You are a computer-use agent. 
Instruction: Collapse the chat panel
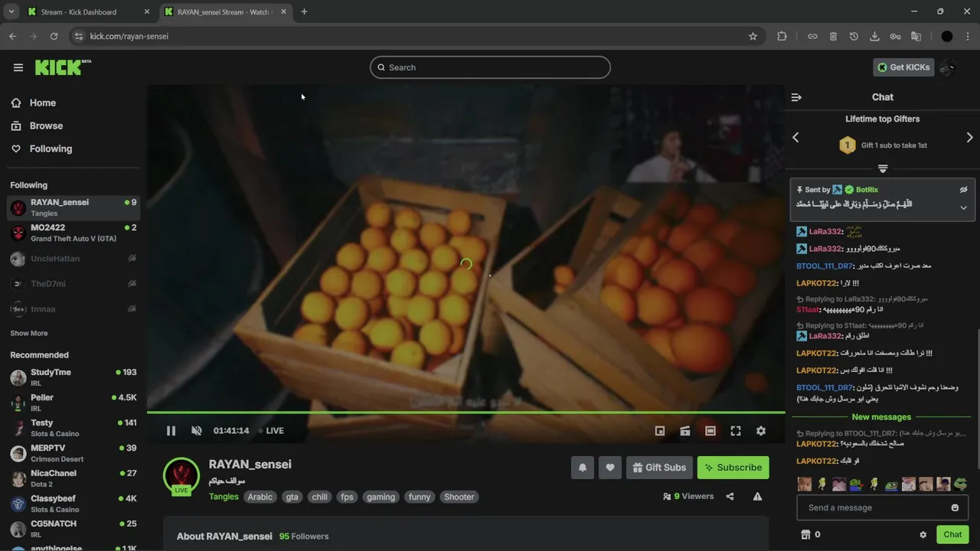796,97
